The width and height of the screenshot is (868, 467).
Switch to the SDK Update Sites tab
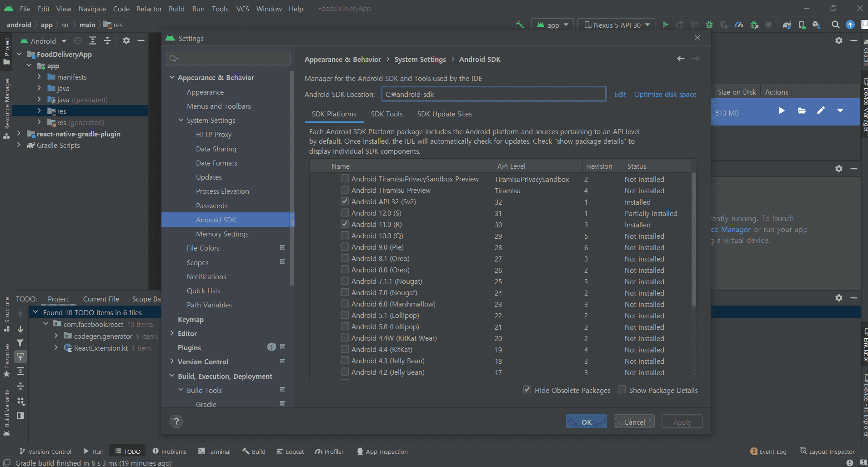pos(445,114)
